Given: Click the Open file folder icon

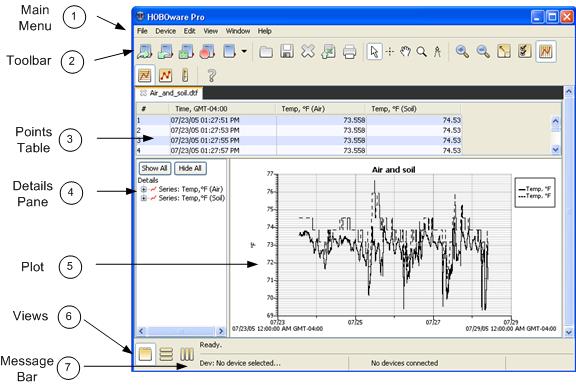Looking at the screenshot, I should point(266,52).
